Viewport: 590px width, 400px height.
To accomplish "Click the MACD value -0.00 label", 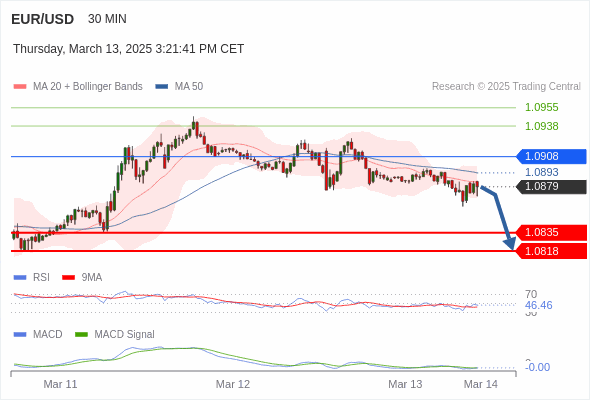I will tap(538, 367).
